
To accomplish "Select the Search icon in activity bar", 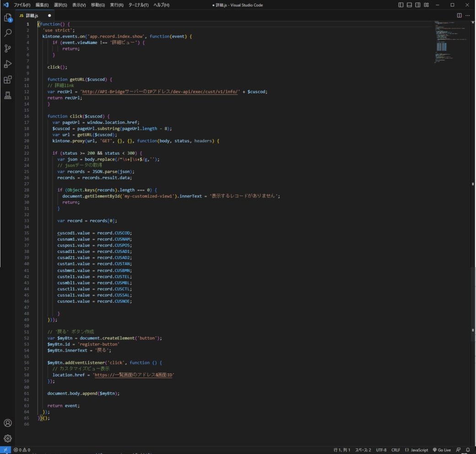I will coord(7,32).
